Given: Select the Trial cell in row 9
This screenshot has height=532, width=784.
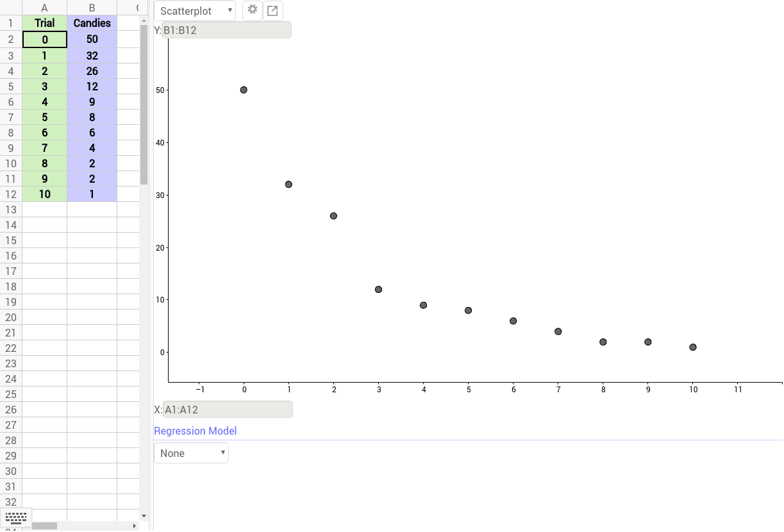Looking at the screenshot, I should 45,148.
